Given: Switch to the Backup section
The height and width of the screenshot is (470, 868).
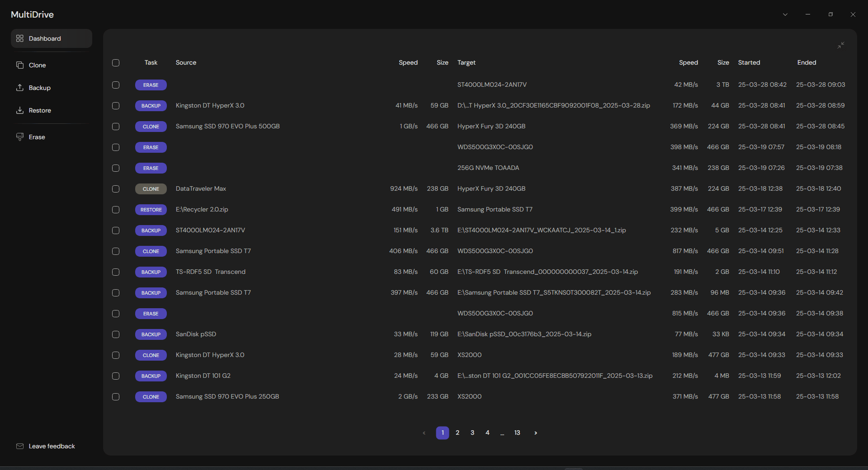Looking at the screenshot, I should pos(39,88).
